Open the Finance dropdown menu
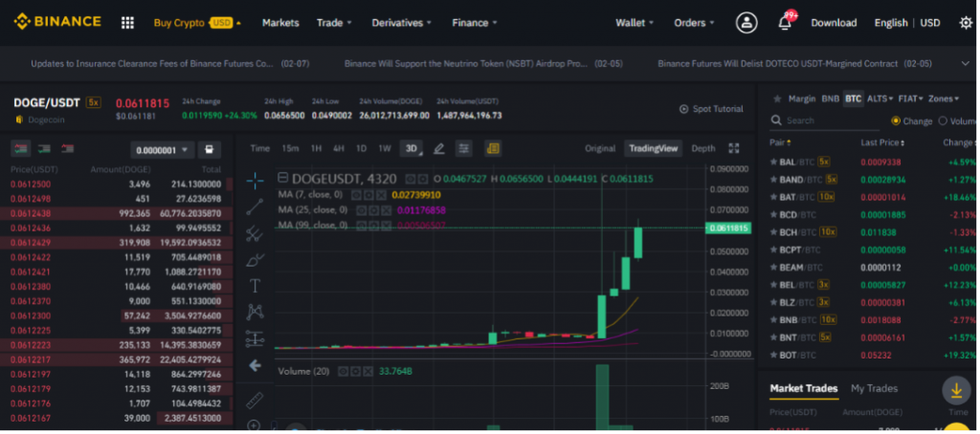Image resolution: width=980 pixels, height=434 pixels. coord(475,23)
